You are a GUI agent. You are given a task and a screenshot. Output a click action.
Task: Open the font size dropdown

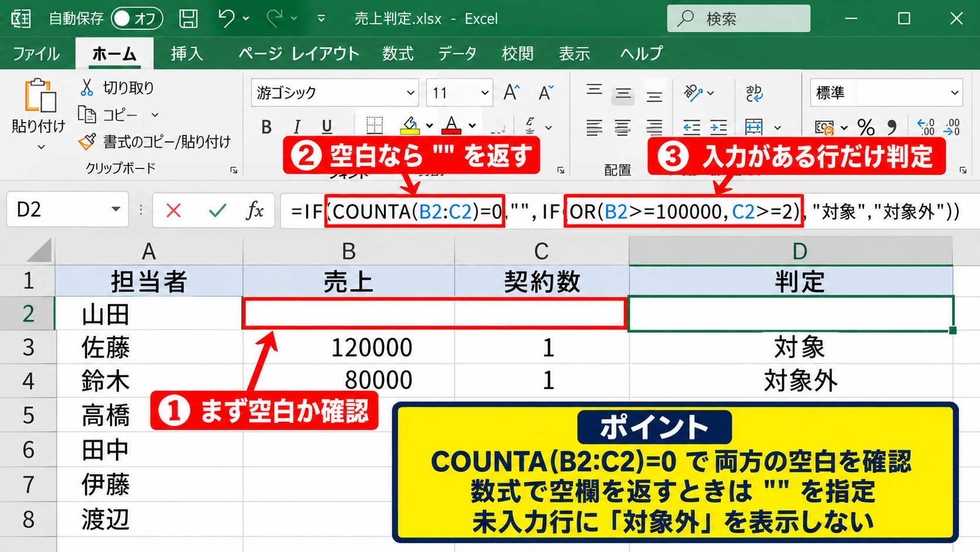(x=485, y=93)
